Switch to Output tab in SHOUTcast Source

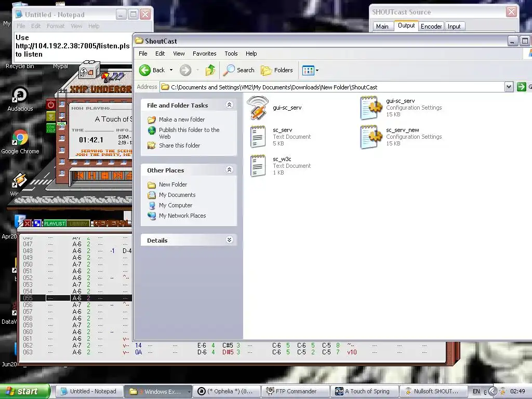(x=406, y=25)
